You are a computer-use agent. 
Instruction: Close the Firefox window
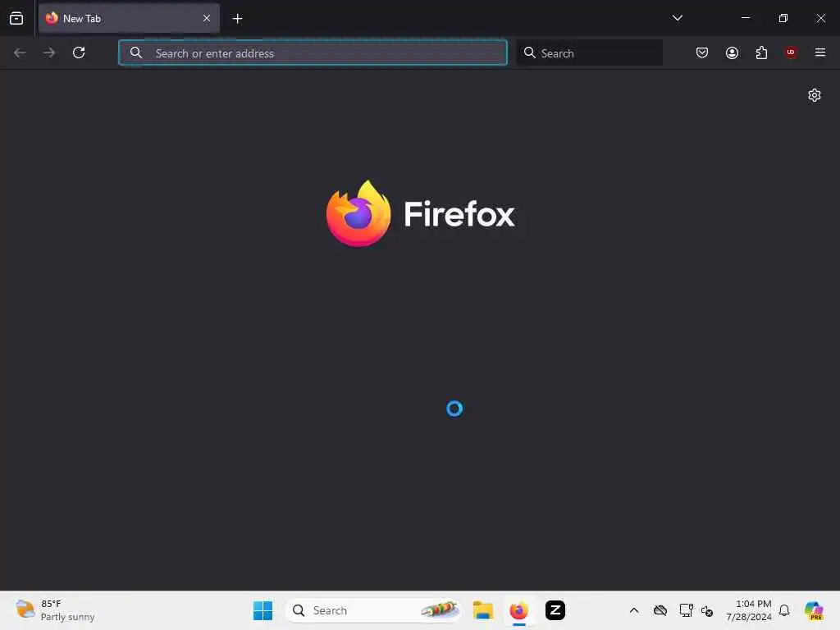(x=820, y=18)
